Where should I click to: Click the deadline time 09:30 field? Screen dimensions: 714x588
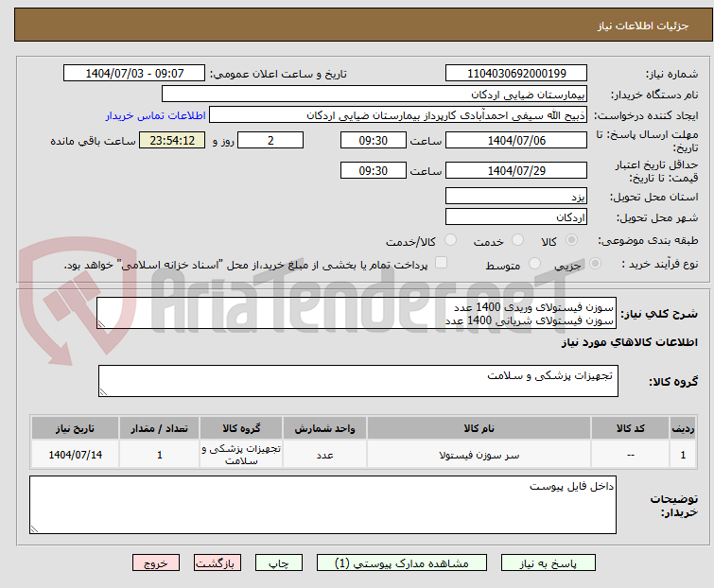pos(374,140)
